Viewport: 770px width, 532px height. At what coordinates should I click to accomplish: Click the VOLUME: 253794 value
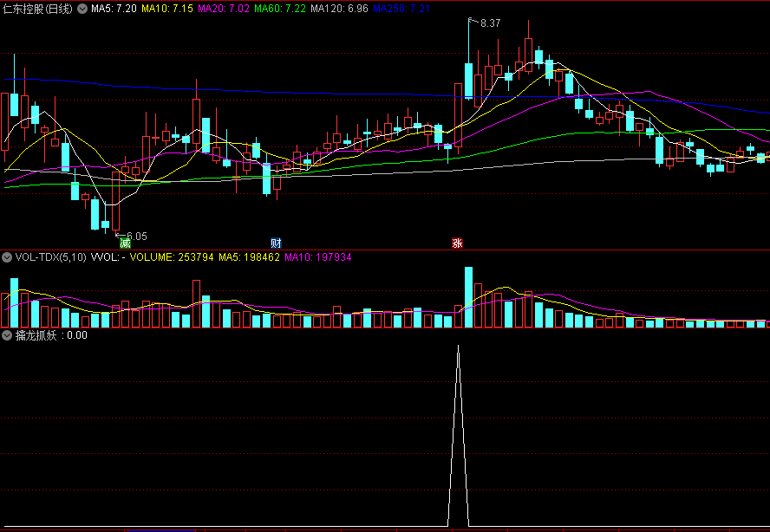[172, 257]
